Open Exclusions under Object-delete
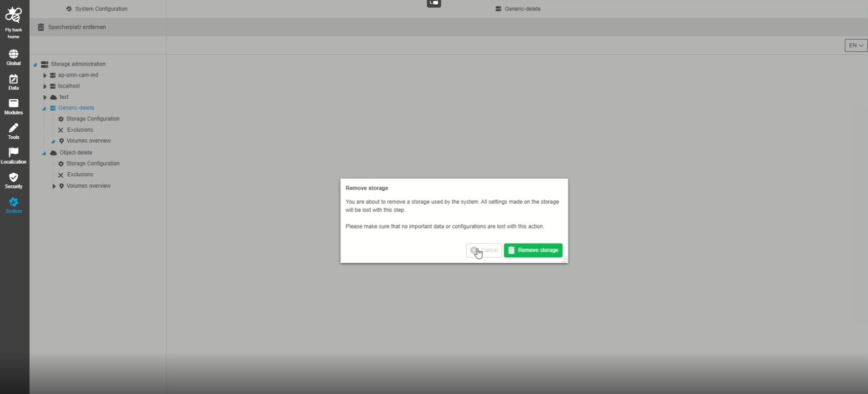 (80, 175)
